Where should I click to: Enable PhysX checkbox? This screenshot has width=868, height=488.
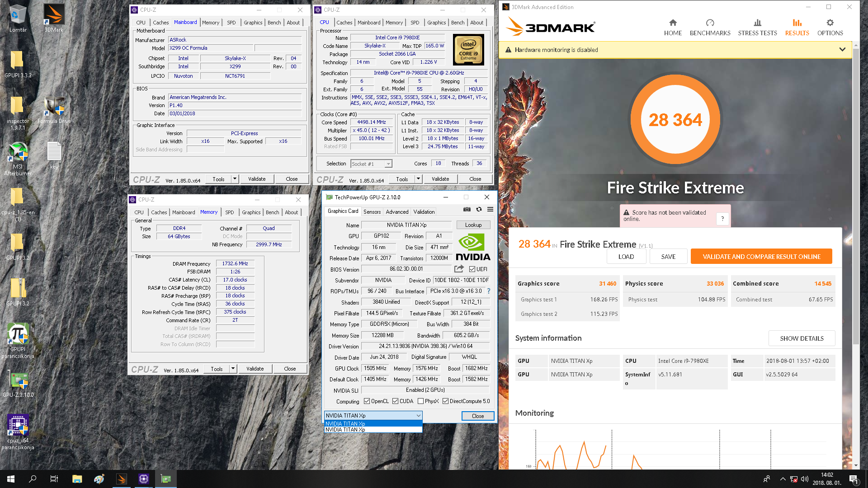point(420,401)
